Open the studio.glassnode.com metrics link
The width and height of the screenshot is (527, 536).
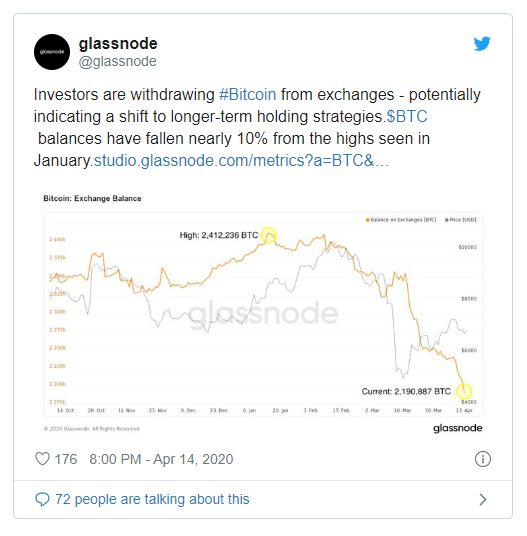pyautogui.click(x=241, y=161)
